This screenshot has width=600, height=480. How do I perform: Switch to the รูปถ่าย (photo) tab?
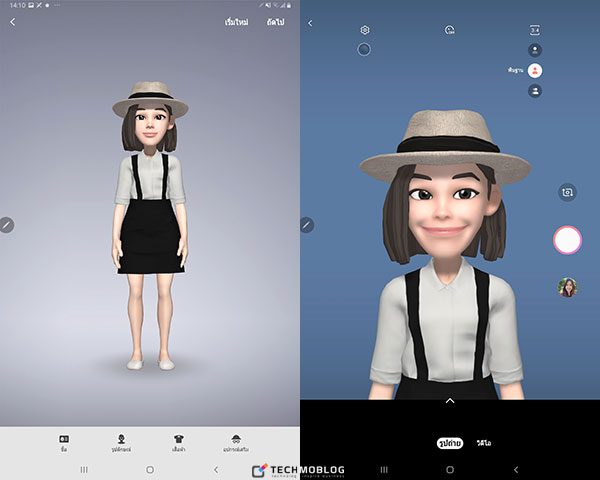(450, 442)
